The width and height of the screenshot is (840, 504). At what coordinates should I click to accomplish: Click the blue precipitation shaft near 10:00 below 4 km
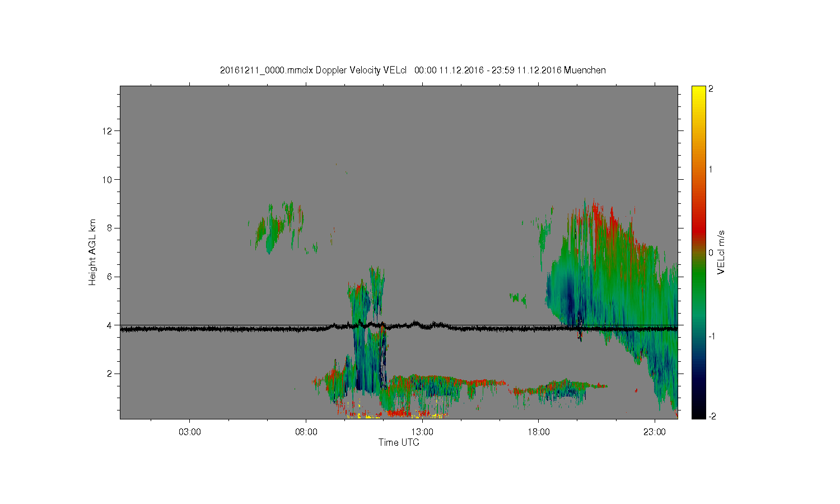tap(367, 358)
